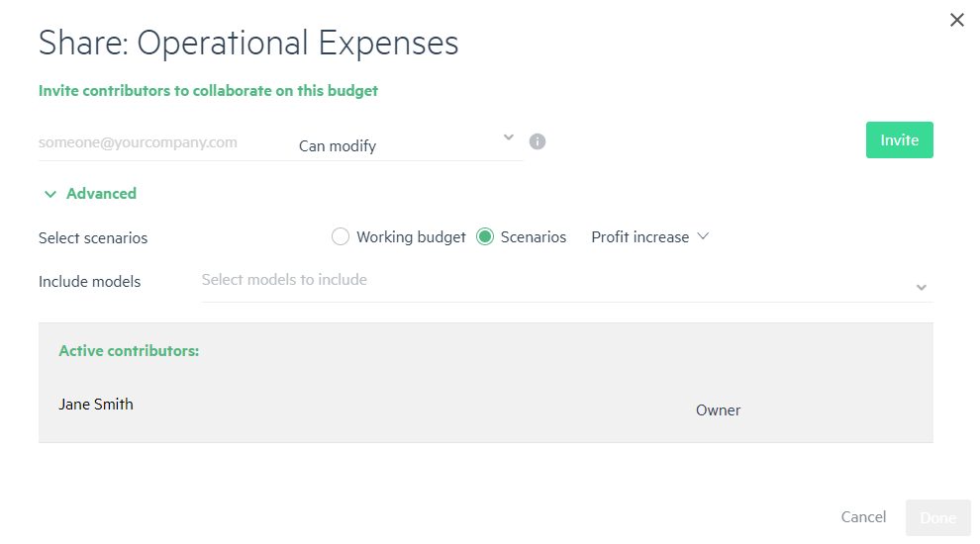Close the share dialog with X icon
This screenshot has width=980, height=544.
tap(957, 20)
